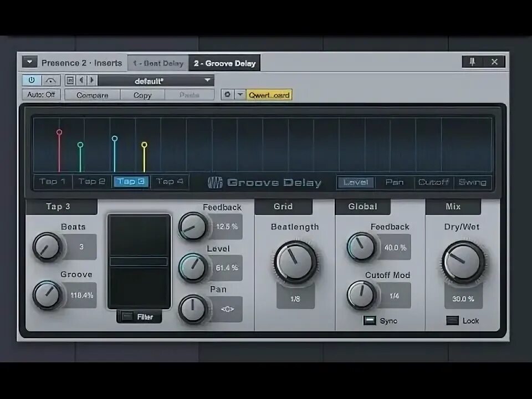Screen dimensions: 532x399
Task: Toggle the plugin power/activate icon
Action: (32, 80)
